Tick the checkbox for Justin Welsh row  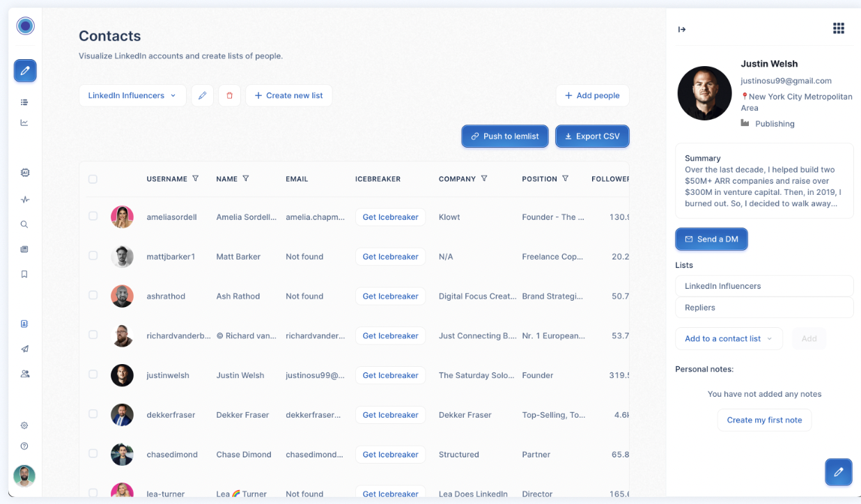point(93,374)
